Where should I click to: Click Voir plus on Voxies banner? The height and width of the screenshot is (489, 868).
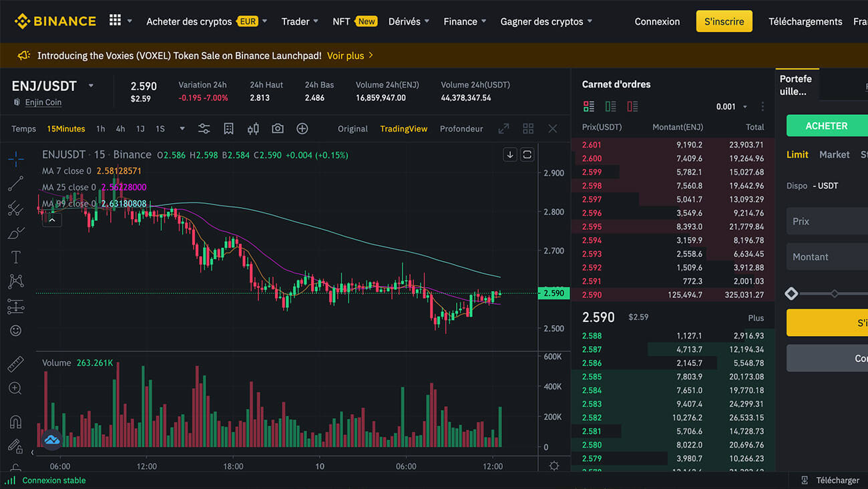(351, 55)
